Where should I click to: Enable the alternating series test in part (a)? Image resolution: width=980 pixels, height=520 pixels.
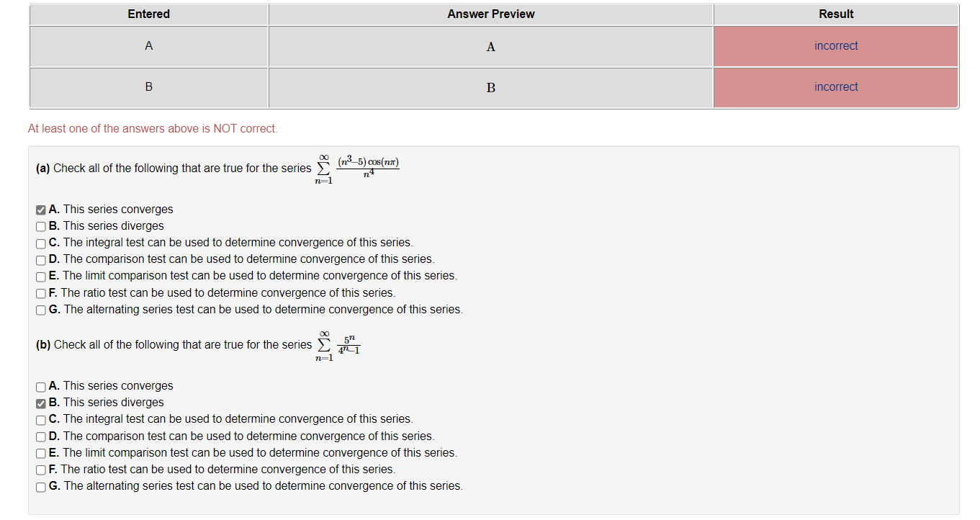click(x=40, y=310)
